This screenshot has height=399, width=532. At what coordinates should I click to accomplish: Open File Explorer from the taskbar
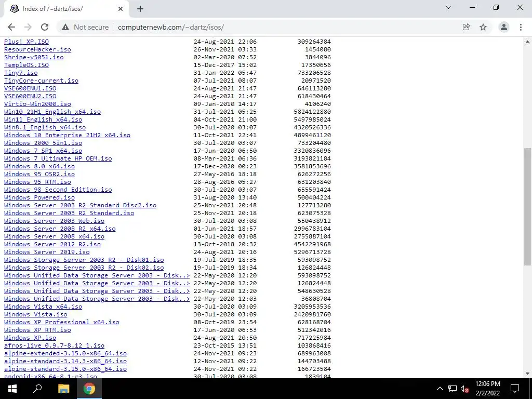coord(63,389)
